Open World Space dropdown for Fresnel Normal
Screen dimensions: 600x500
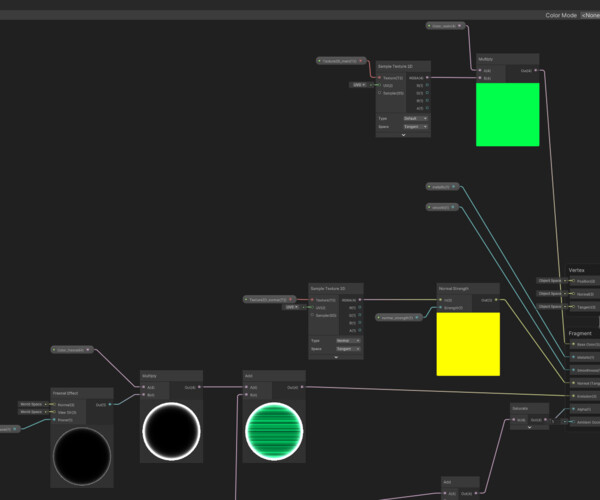(33, 404)
